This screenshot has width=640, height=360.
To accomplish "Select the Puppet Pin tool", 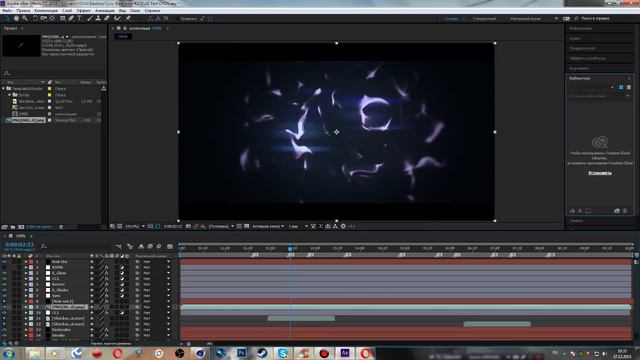I will coord(128,18).
